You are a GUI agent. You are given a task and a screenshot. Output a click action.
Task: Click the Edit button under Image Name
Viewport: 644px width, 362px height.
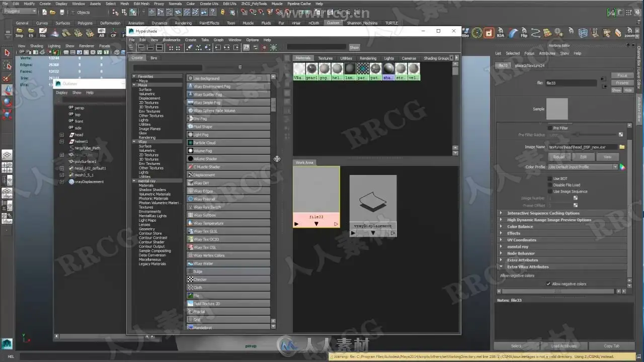583,157
